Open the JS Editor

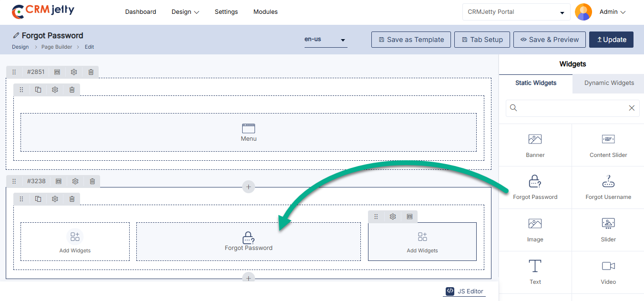[465, 291]
